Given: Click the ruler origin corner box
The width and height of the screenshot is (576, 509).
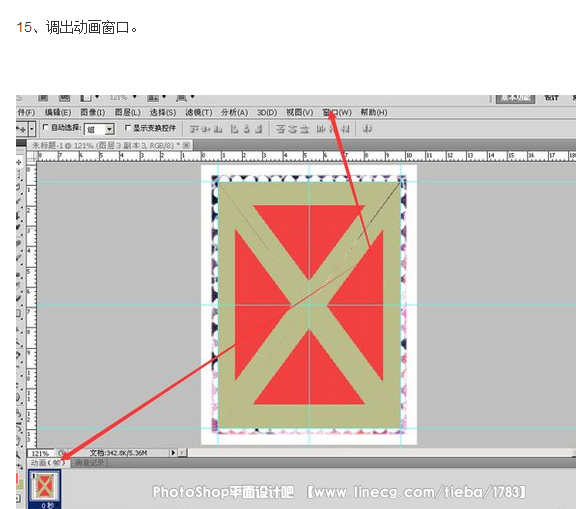Looking at the screenshot, I should click(32, 157).
